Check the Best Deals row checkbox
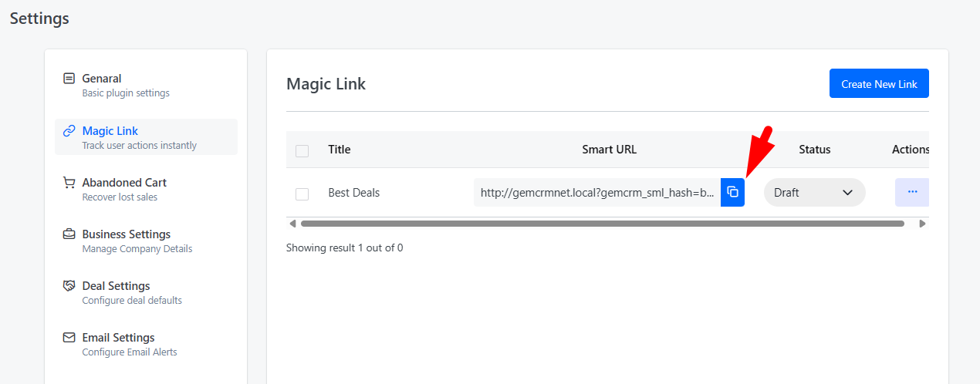This screenshot has width=980, height=384. [x=302, y=194]
